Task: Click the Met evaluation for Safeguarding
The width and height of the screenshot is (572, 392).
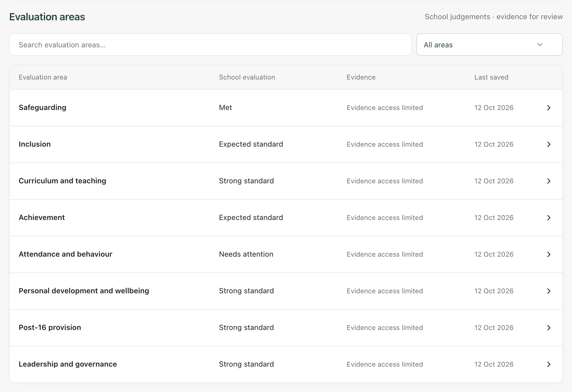Action: 225,107
